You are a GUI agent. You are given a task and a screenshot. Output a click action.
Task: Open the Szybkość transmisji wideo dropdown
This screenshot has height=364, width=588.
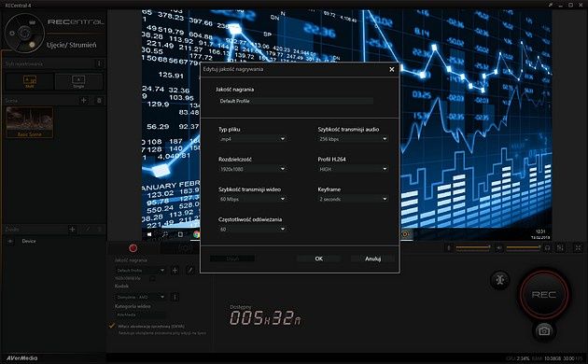point(252,199)
